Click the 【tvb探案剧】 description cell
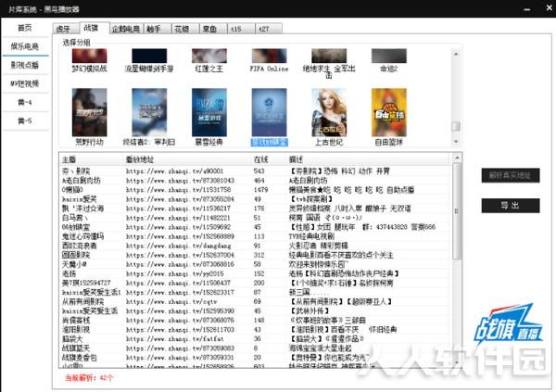This screenshot has width=556, height=392. (x=311, y=199)
